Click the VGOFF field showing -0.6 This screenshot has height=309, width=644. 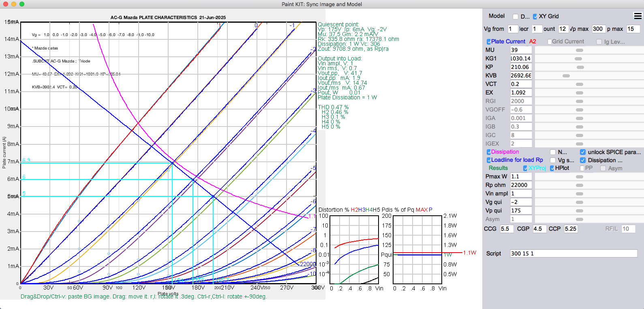click(x=521, y=109)
